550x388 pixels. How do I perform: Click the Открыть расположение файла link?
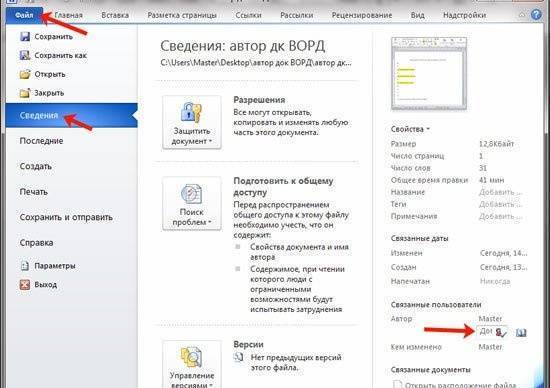460,385
